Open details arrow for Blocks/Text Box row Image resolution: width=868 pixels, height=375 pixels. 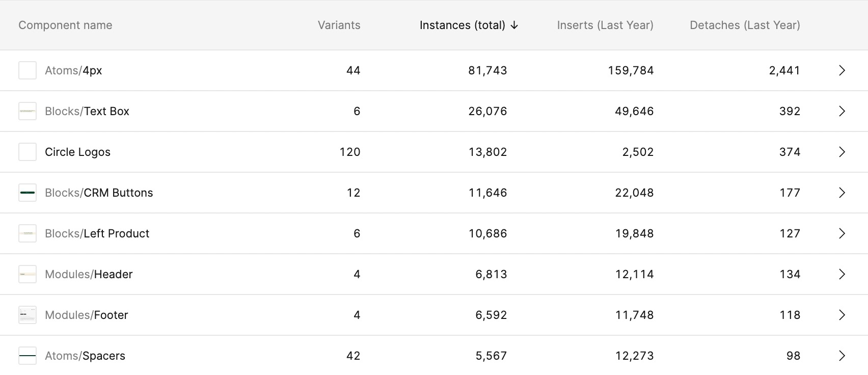[x=842, y=111]
